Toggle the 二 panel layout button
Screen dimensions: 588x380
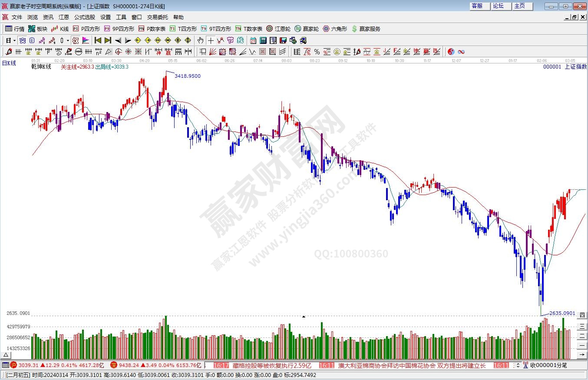coord(582,337)
